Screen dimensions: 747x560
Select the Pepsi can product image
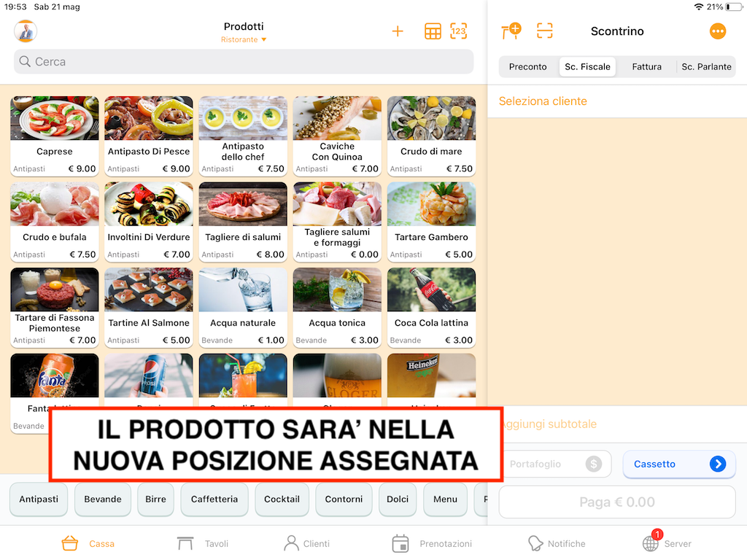tap(149, 376)
